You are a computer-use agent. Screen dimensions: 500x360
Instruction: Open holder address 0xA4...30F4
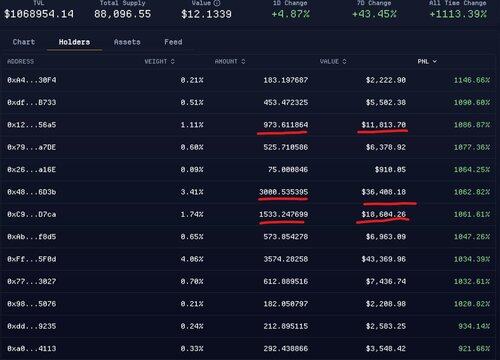point(32,80)
